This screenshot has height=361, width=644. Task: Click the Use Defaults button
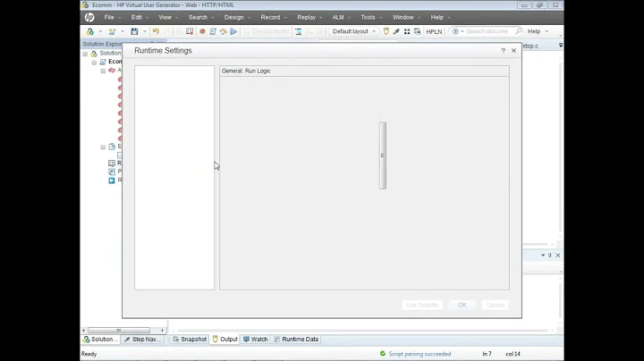[x=422, y=305]
